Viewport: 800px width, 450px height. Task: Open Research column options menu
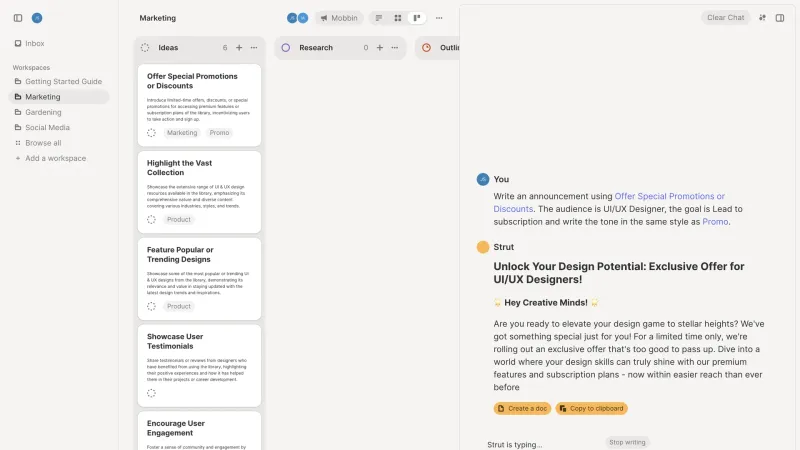tap(394, 47)
